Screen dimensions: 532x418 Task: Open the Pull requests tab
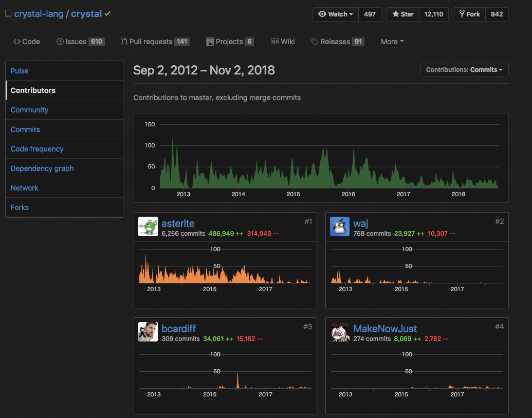155,42
